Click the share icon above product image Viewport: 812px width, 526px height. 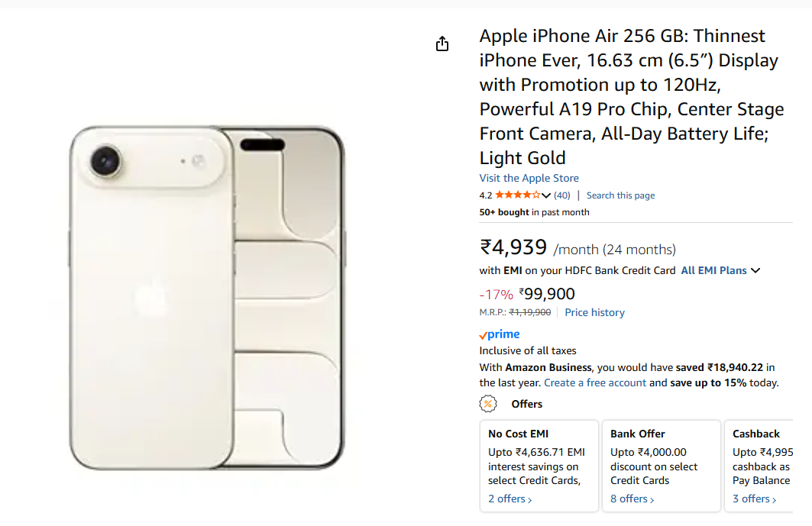coord(442,44)
